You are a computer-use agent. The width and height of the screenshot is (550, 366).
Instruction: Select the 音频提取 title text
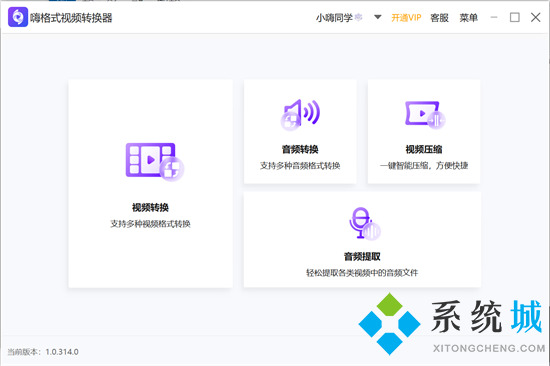[362, 257]
